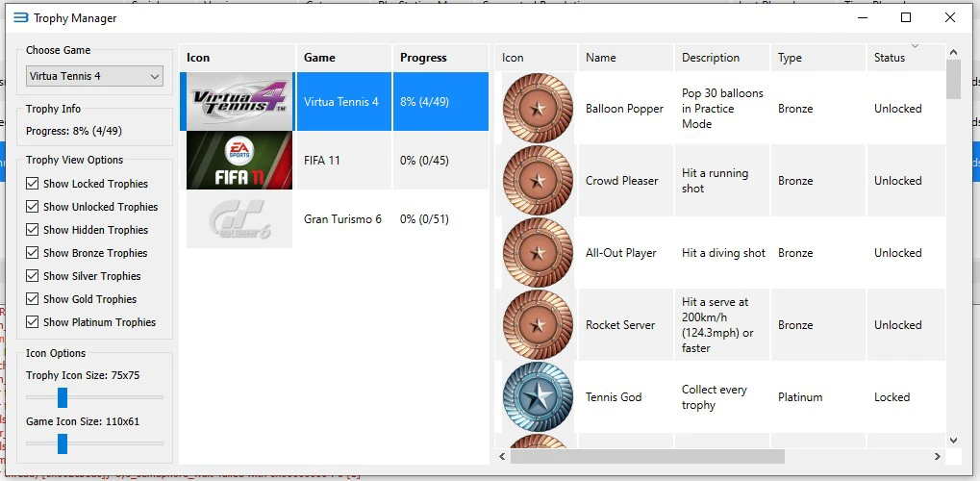Toggle Show Platinum Trophies checkbox

click(x=32, y=323)
